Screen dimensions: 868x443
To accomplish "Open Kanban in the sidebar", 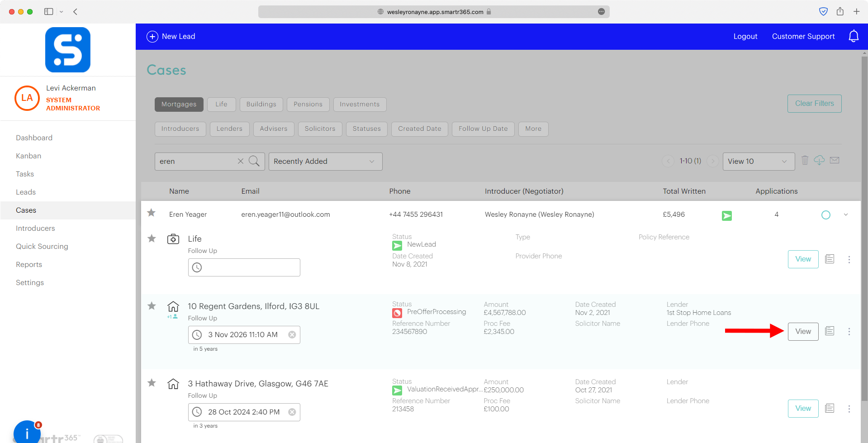I will pyautogui.click(x=28, y=156).
